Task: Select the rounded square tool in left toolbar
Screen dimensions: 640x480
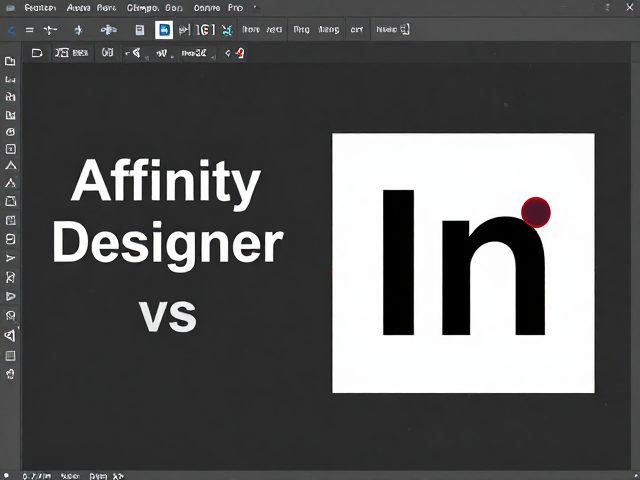Action: 11,239
